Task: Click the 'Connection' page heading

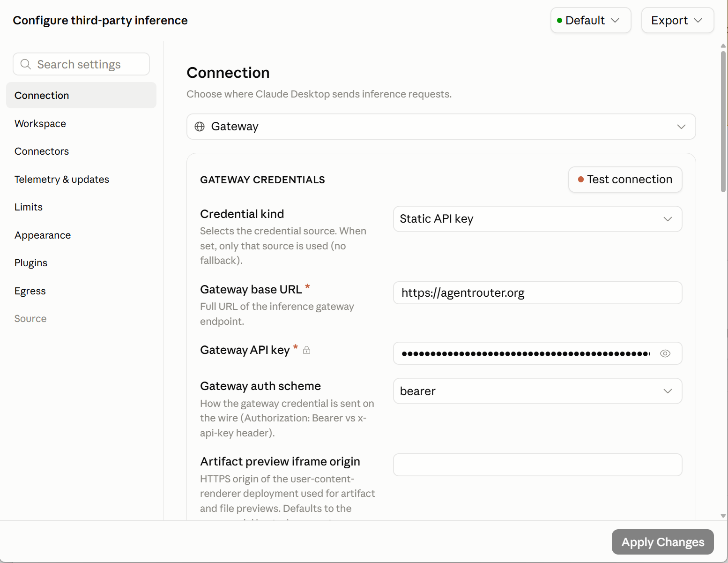Action: (x=228, y=73)
